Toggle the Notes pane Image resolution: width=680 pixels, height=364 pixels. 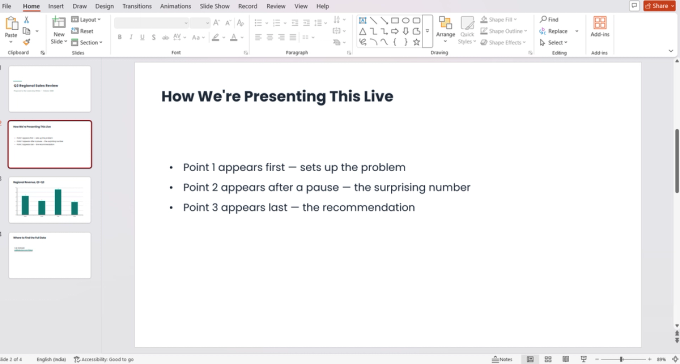tap(502, 359)
